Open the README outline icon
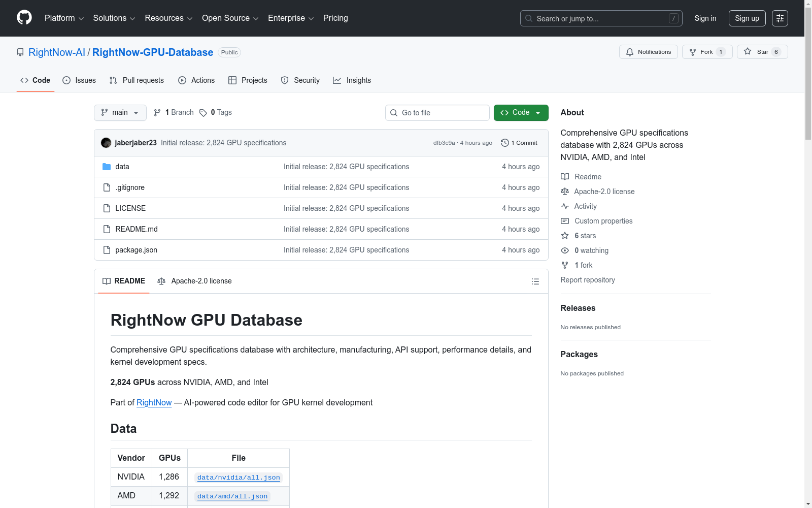The image size is (812, 508). coord(535,281)
